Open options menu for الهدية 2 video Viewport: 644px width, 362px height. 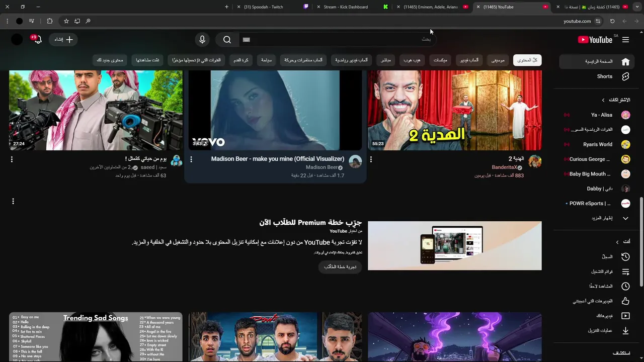(371, 159)
